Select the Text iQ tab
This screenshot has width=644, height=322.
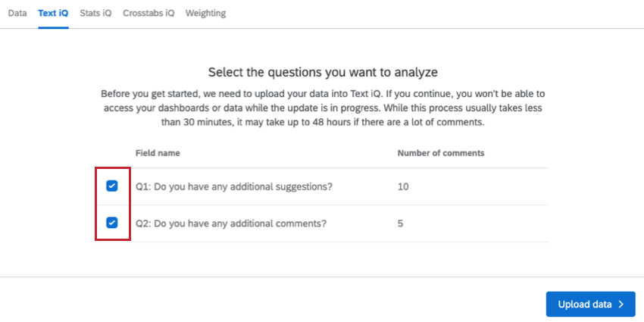pyautogui.click(x=53, y=14)
